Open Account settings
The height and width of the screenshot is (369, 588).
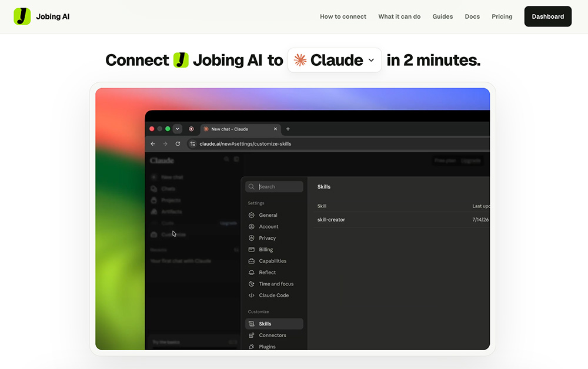point(274,227)
